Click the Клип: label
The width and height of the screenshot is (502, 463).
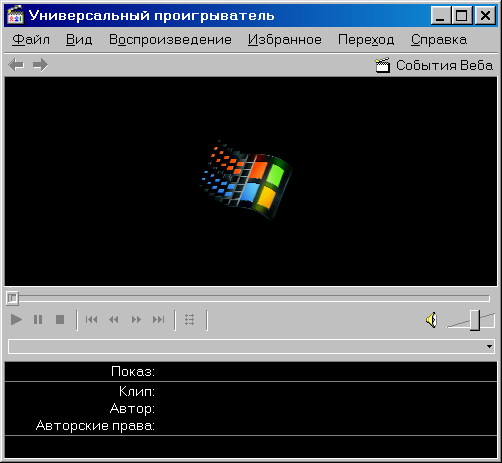(x=137, y=391)
